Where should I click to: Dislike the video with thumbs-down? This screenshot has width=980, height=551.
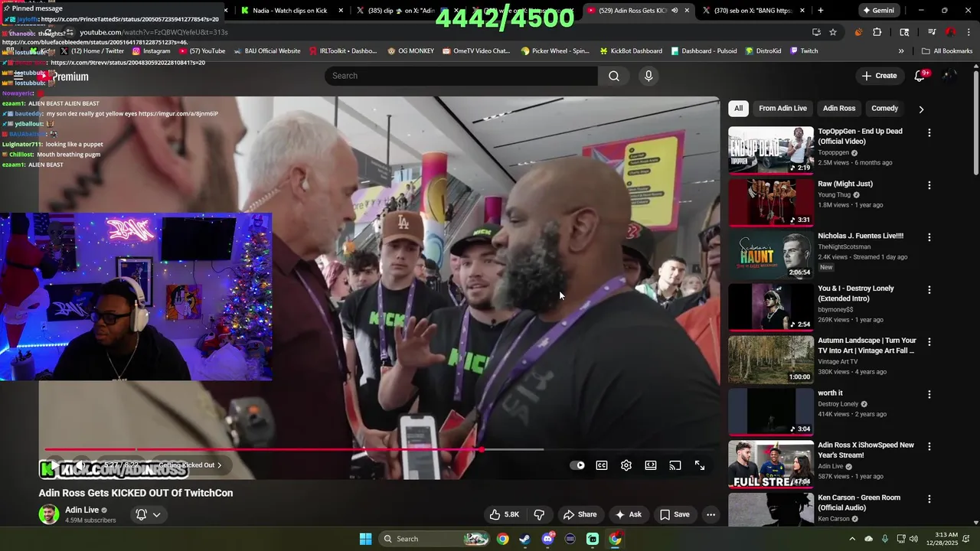539,514
